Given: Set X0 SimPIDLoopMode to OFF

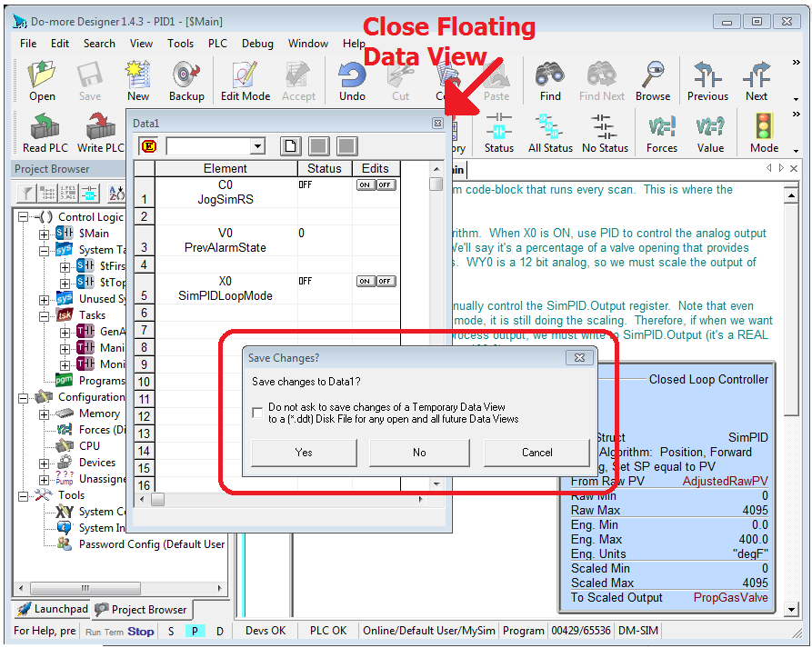Looking at the screenshot, I should click(x=386, y=281).
